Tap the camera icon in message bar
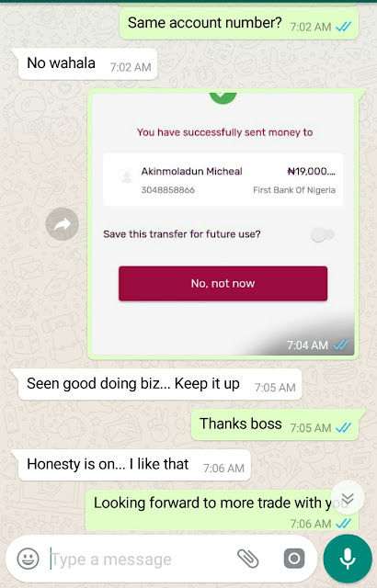Image resolution: width=377 pixels, height=588 pixels. point(294,559)
